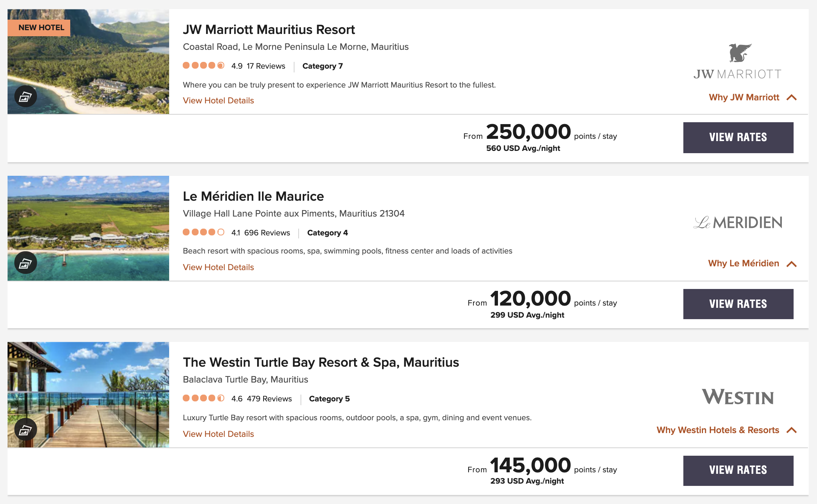The image size is (817, 504).
Task: View rates for Le Méridien Ile Maurice
Action: tap(738, 304)
